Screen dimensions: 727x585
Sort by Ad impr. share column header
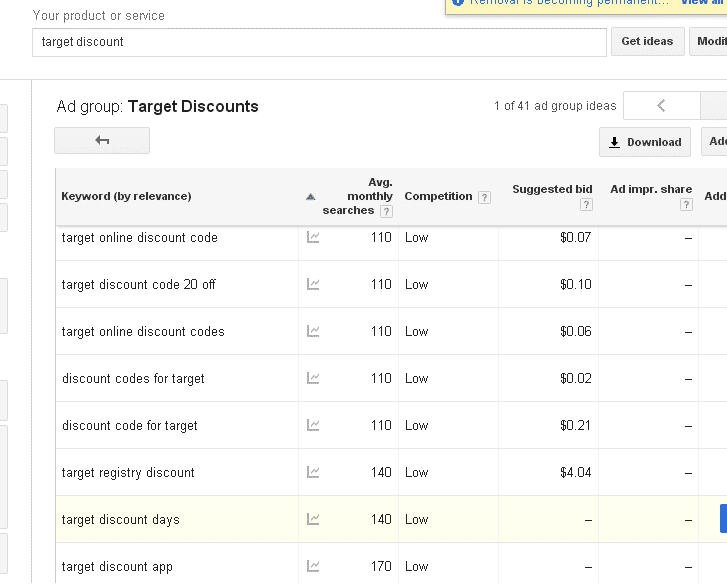pyautogui.click(x=651, y=189)
